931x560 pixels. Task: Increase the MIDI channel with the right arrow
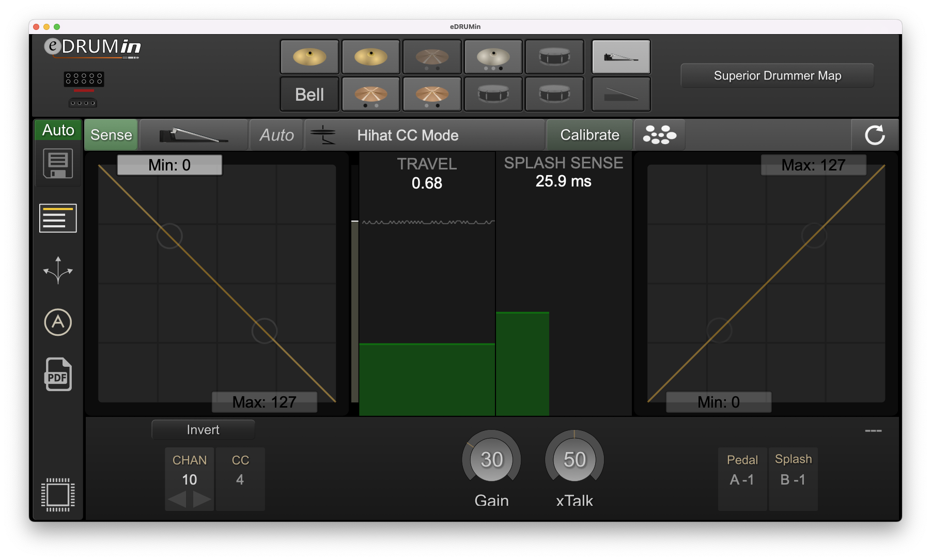click(x=201, y=500)
